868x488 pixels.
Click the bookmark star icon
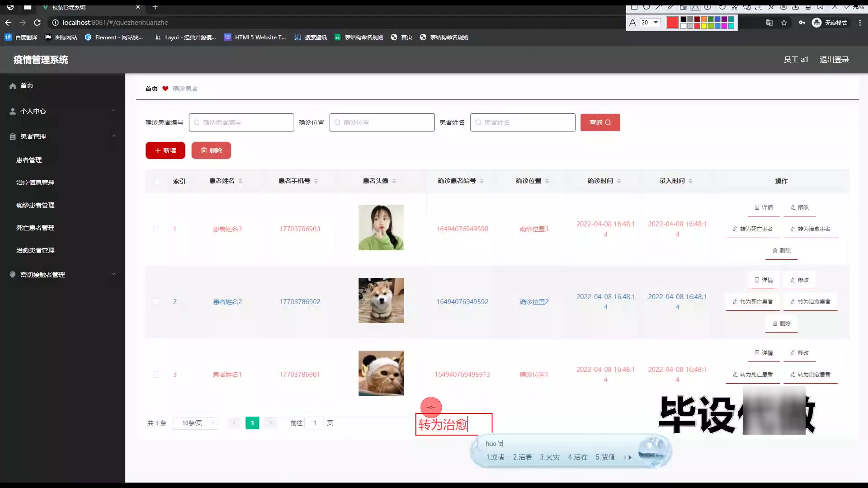coord(784,23)
